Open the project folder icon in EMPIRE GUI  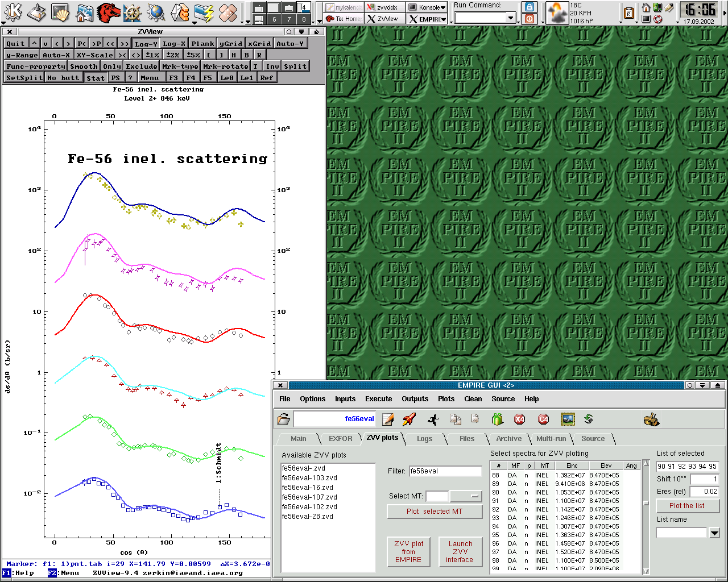[x=283, y=419]
